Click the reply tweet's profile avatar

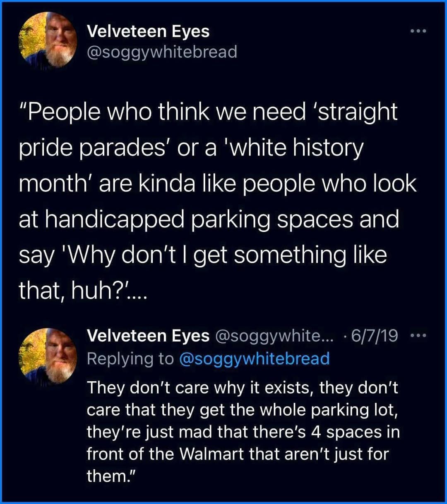click(x=48, y=356)
